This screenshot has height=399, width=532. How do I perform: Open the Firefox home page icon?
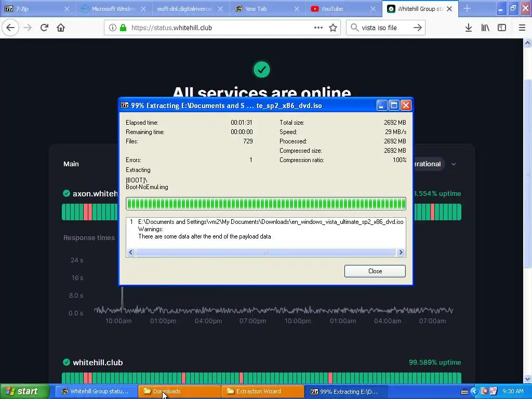point(61,28)
